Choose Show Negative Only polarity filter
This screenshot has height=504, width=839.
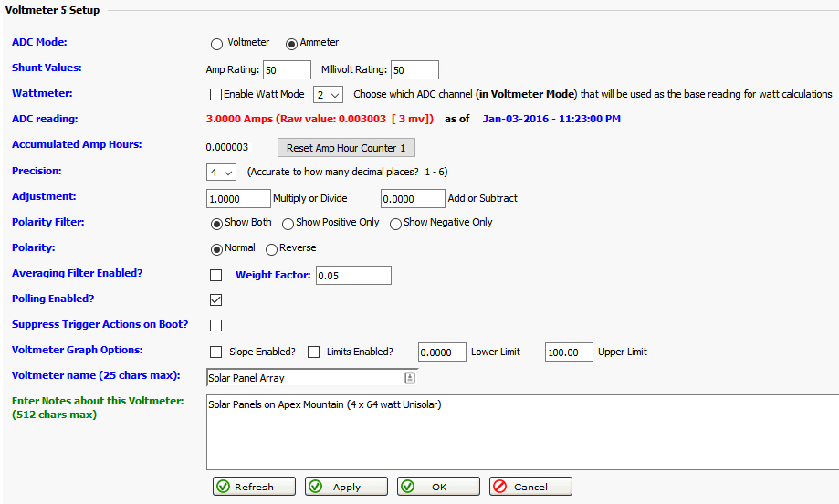(x=395, y=224)
